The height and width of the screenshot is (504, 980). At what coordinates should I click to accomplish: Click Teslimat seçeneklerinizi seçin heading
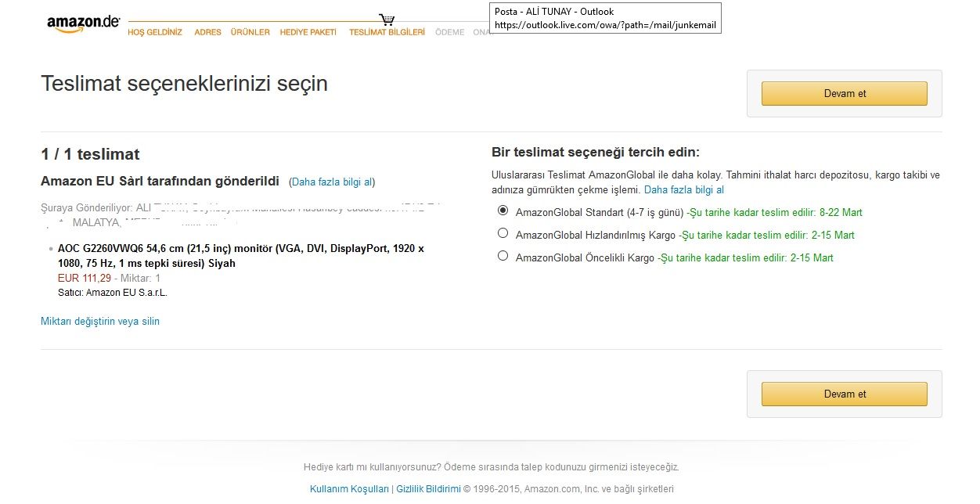[x=184, y=84]
